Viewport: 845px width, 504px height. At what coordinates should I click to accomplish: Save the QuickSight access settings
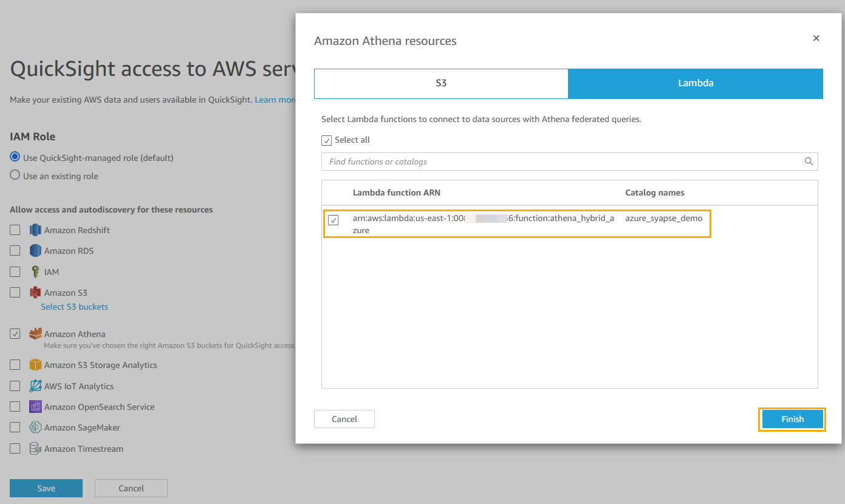click(x=46, y=488)
